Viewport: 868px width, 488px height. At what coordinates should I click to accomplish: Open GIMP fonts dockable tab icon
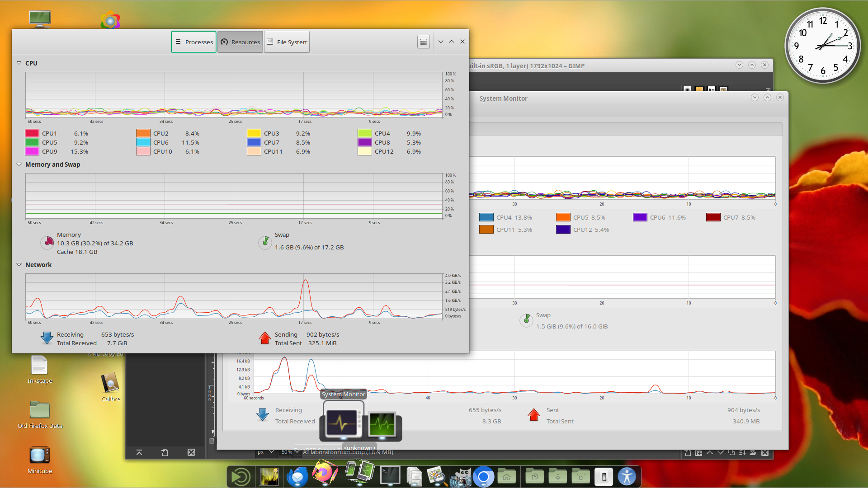point(712,89)
